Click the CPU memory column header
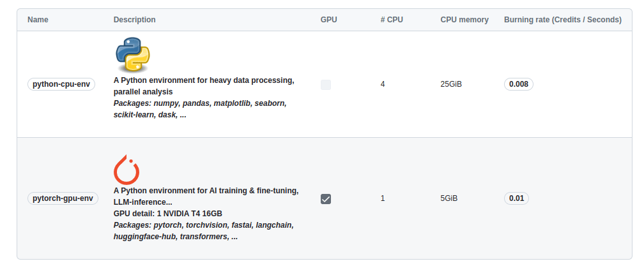Screen dimensions: 644x266 pos(464,20)
